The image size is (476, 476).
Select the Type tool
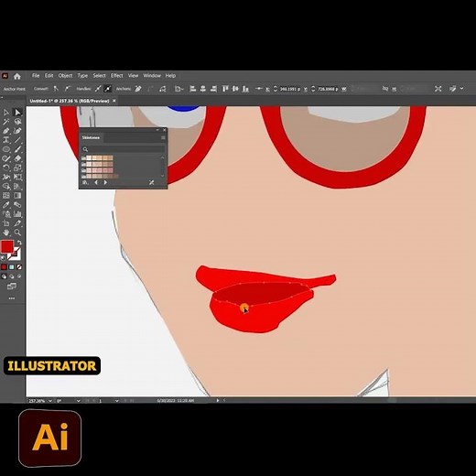point(6,140)
